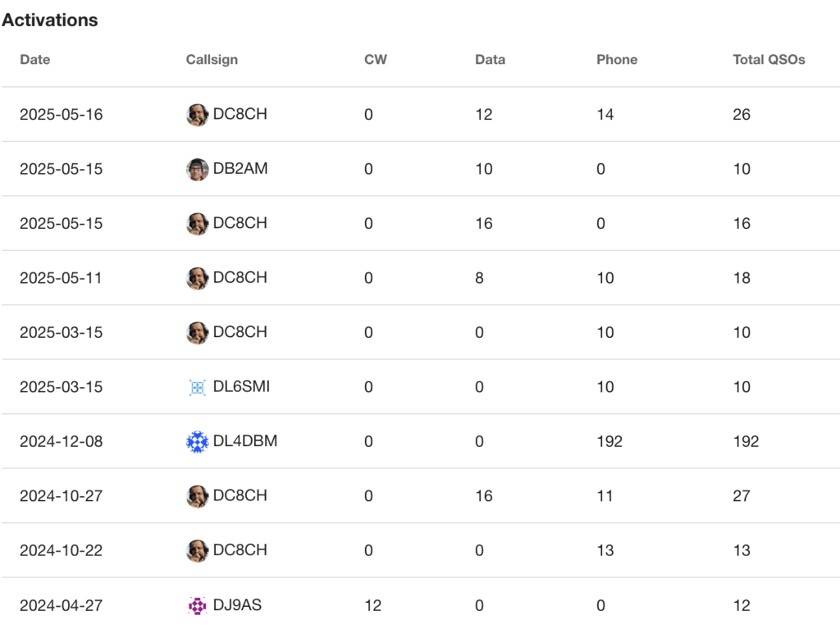This screenshot has width=840, height=629.
Task: Sort by the Data column header
Action: (x=490, y=60)
